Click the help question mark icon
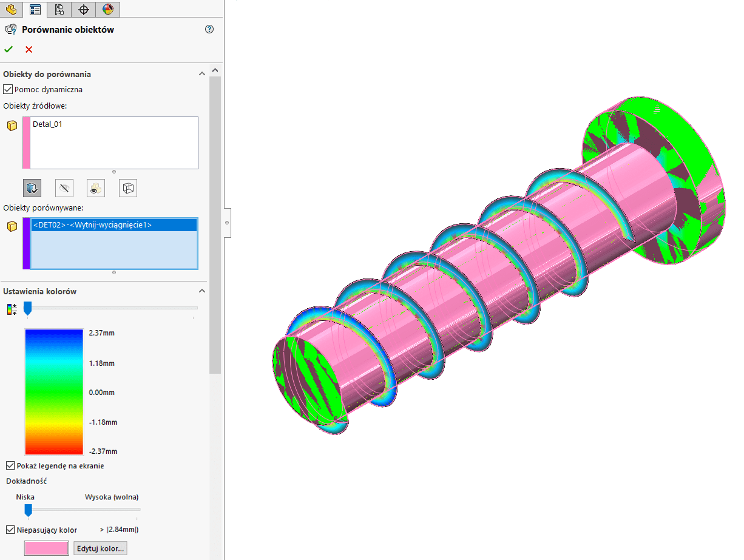Viewport: 744px width, 560px height. pyautogui.click(x=210, y=29)
